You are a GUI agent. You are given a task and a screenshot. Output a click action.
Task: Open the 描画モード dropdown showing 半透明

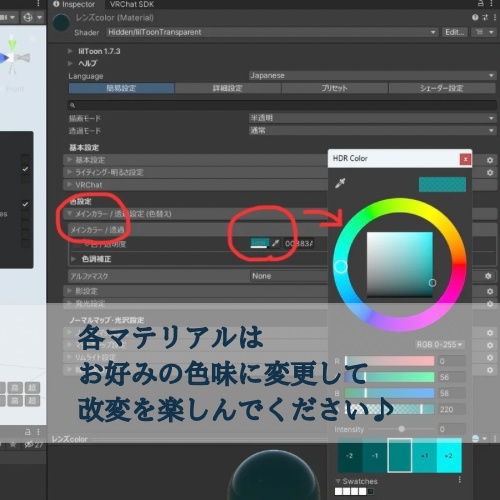(x=372, y=118)
